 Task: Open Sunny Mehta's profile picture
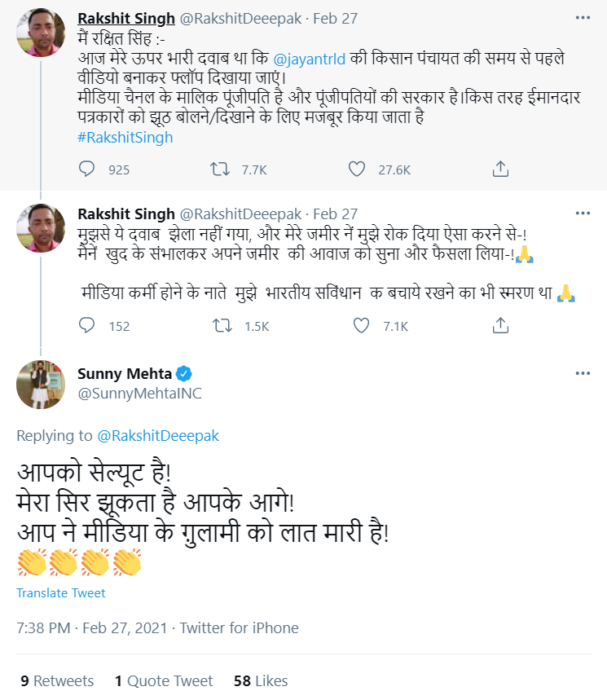(41, 384)
